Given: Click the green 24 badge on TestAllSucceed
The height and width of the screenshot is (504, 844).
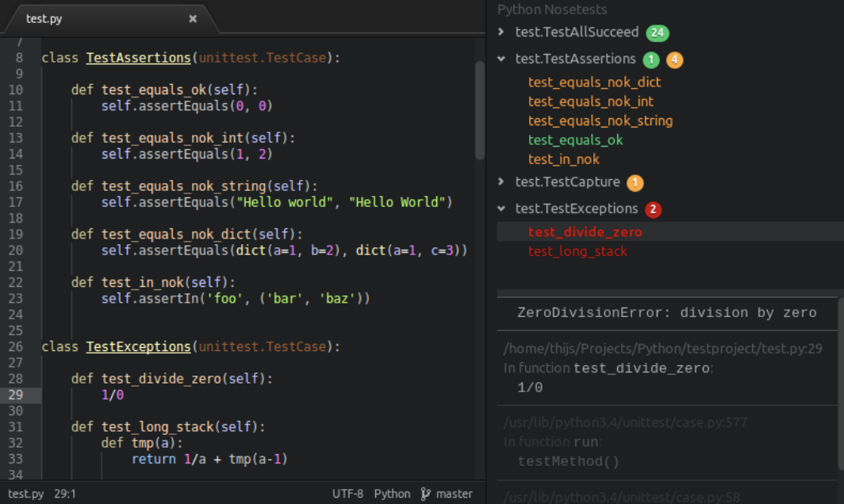Looking at the screenshot, I should pyautogui.click(x=658, y=32).
